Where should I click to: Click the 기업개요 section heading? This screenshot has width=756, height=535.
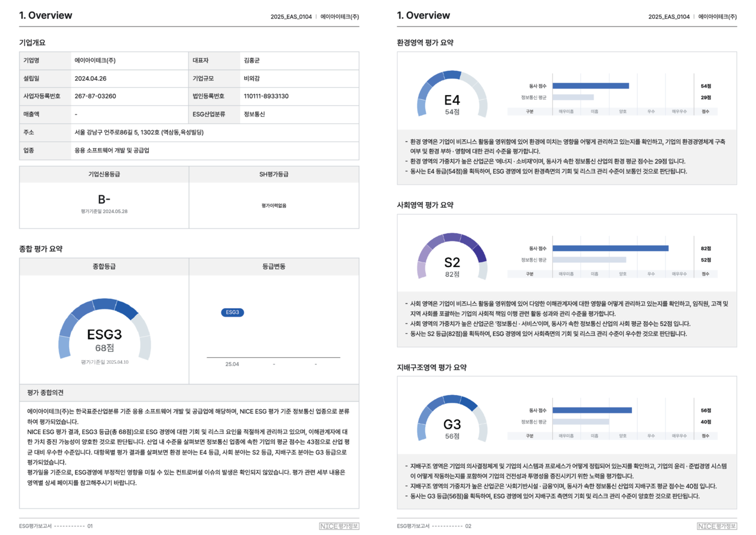[32, 43]
